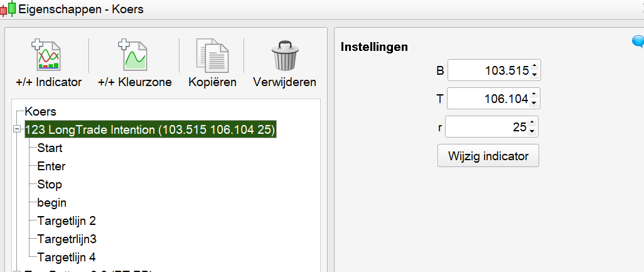Screen dimensions: 644x272
Task: Click the candlestick icon in title bar
Action: 8,9
